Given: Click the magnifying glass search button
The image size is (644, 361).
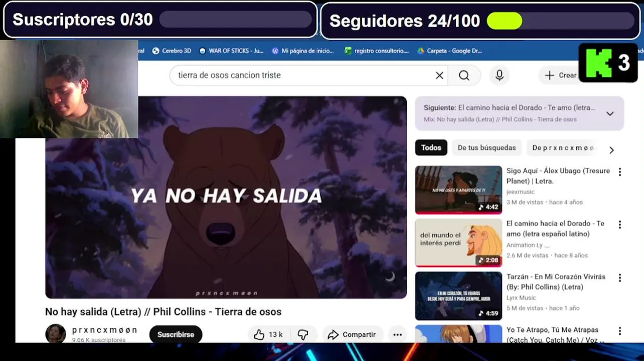Looking at the screenshot, I should [464, 75].
